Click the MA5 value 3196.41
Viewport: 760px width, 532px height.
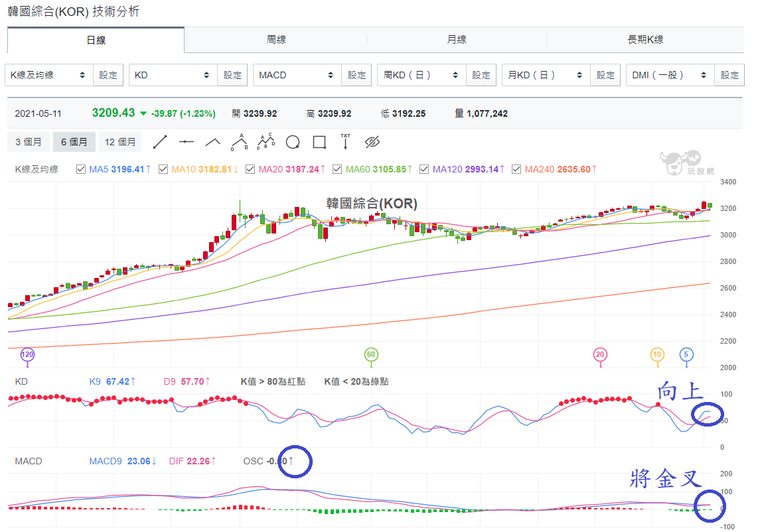click(128, 169)
